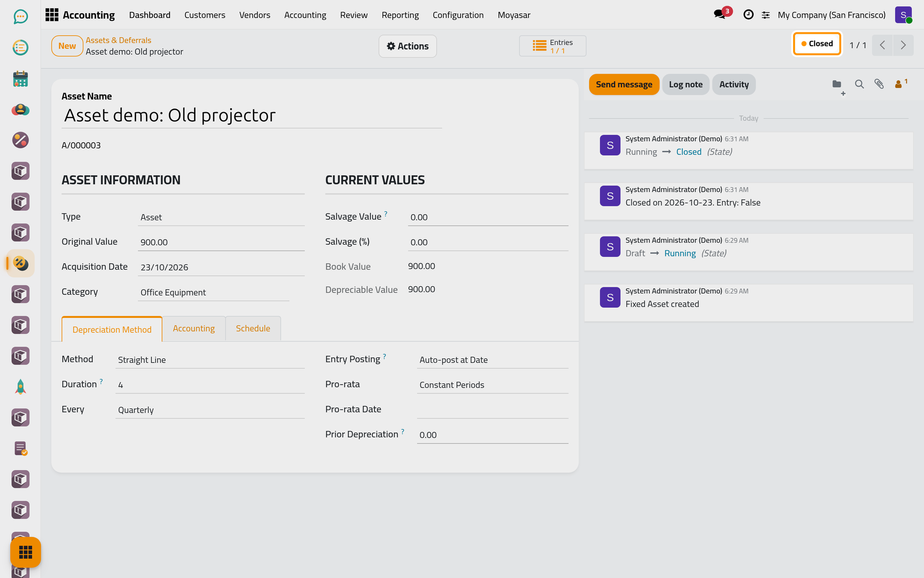This screenshot has height=578, width=924.
Task: Attach files using the paperclip icon
Action: (879, 84)
